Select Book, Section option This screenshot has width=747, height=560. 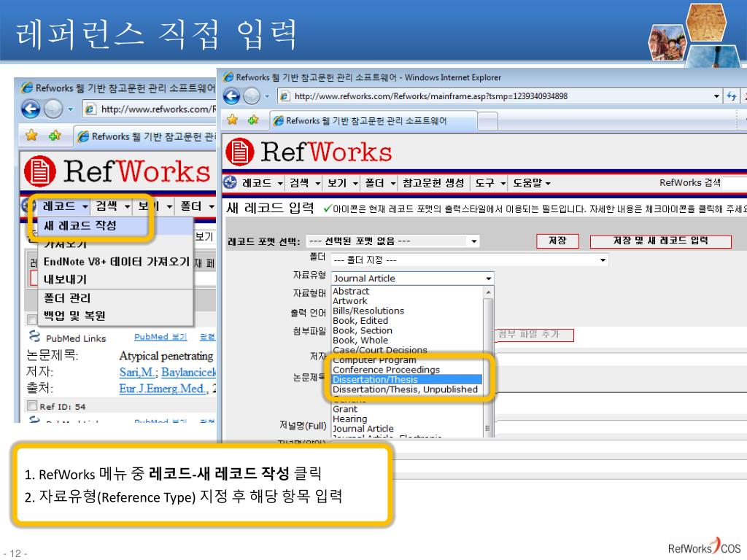tap(407, 330)
